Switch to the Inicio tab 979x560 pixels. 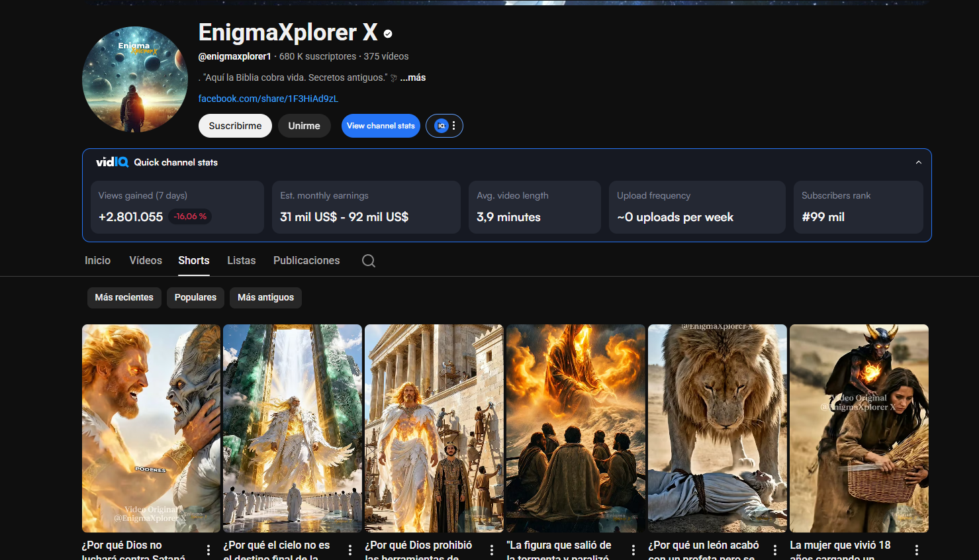click(x=98, y=261)
